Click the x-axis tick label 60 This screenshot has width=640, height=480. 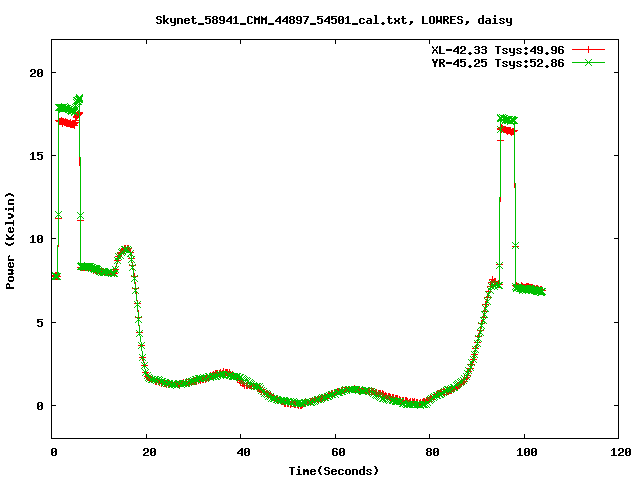point(338,452)
